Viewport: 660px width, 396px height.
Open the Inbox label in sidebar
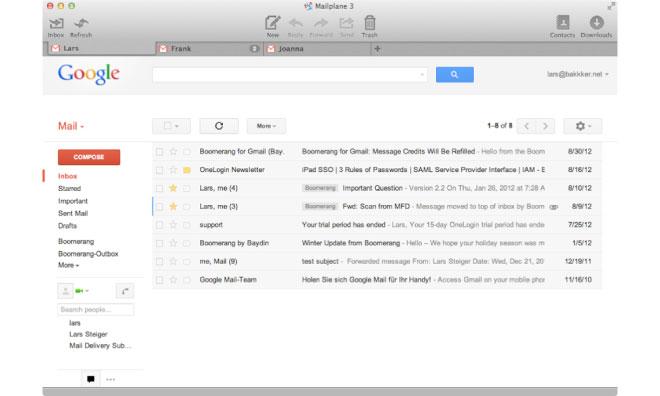click(67, 176)
